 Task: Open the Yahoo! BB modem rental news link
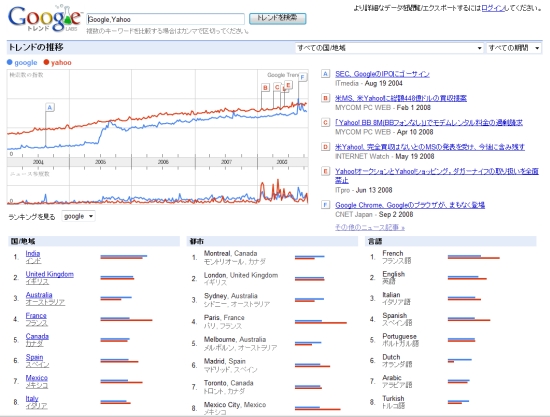point(429,122)
